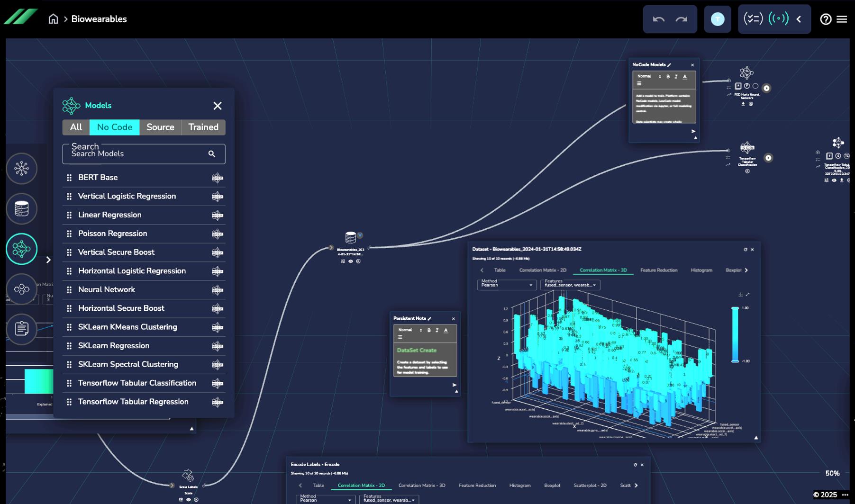
Task: Switch to Correlation Matrix - 3D tab in Encode panel
Action: tap(421, 485)
